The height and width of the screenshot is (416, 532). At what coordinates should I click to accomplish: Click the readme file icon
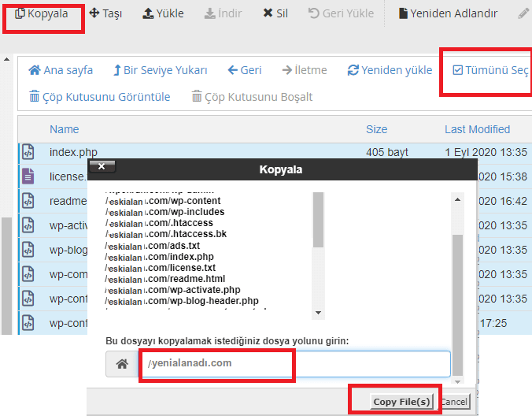[28, 201]
